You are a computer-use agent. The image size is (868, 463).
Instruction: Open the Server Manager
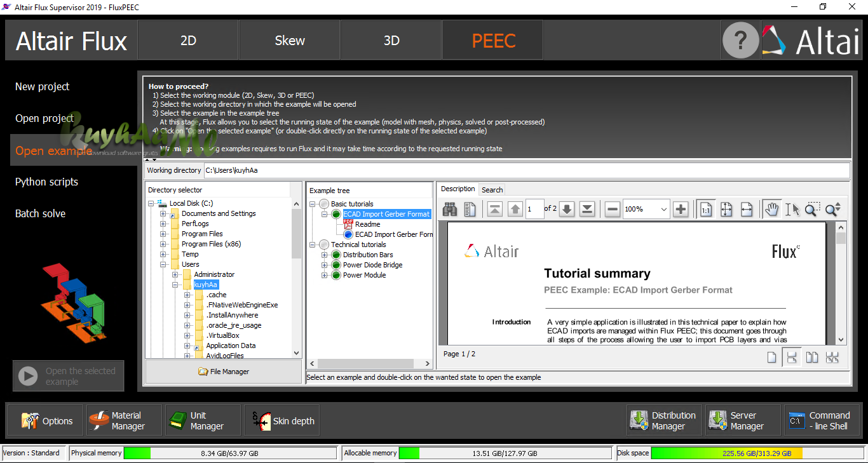pos(743,420)
